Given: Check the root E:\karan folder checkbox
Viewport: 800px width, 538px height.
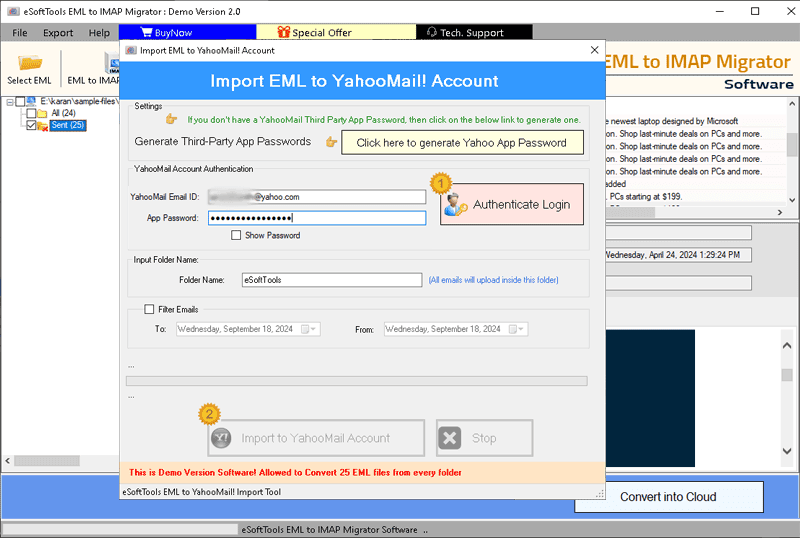Looking at the screenshot, I should click(x=20, y=101).
